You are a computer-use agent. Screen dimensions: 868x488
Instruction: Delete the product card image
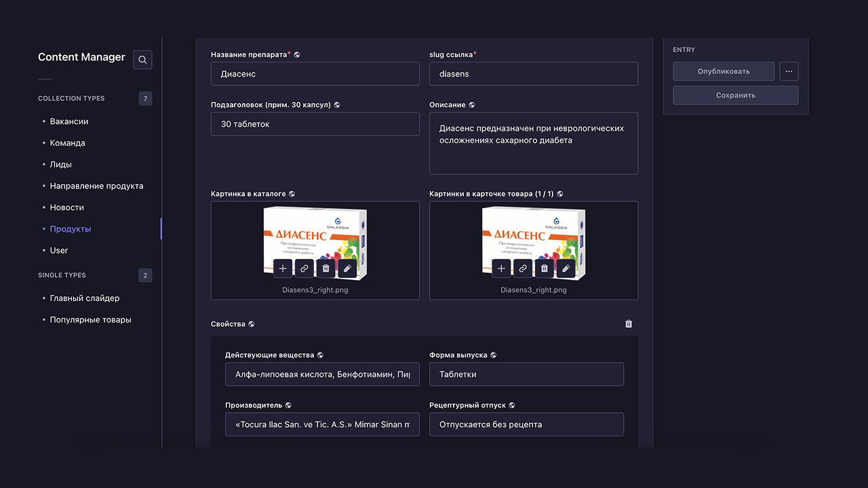[545, 269]
